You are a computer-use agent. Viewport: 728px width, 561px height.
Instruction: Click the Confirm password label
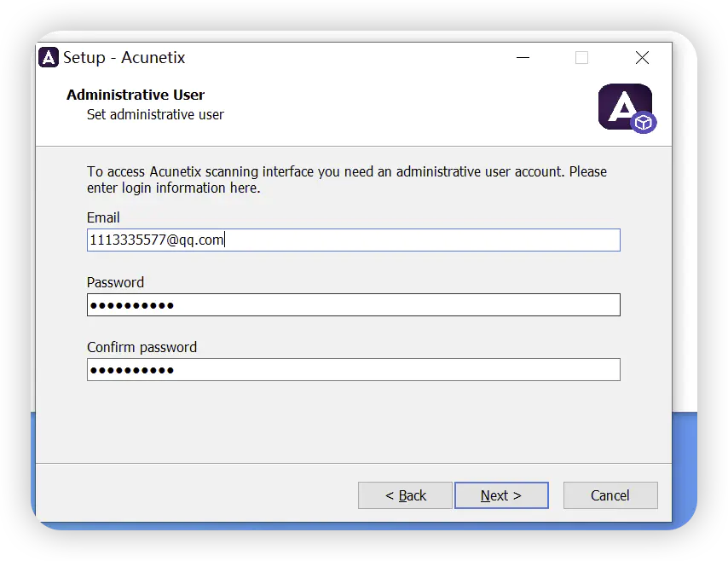coord(142,348)
